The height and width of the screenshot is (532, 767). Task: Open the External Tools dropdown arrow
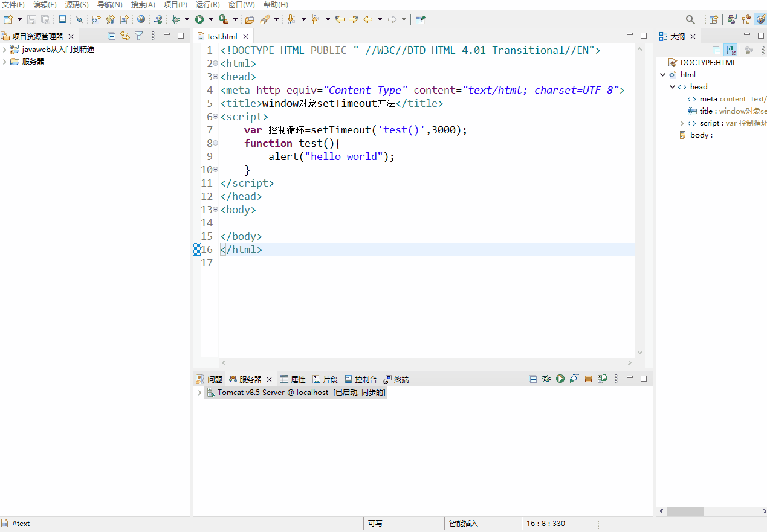click(236, 19)
